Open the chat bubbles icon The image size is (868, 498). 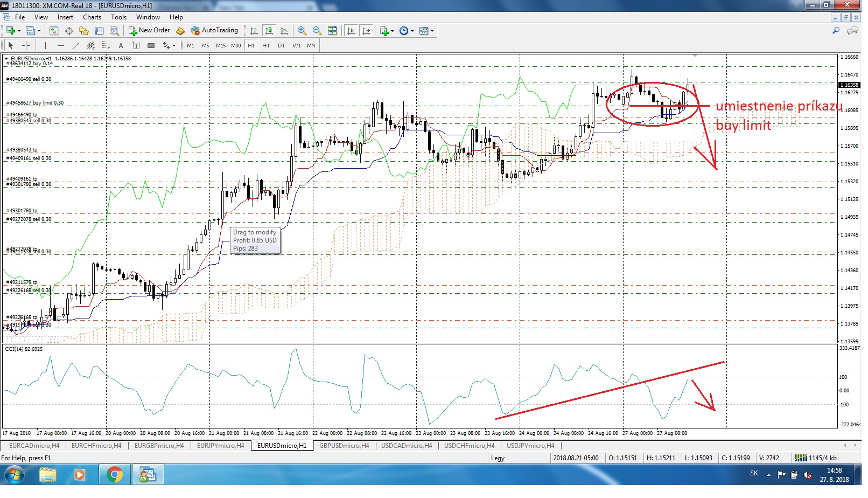[x=852, y=31]
